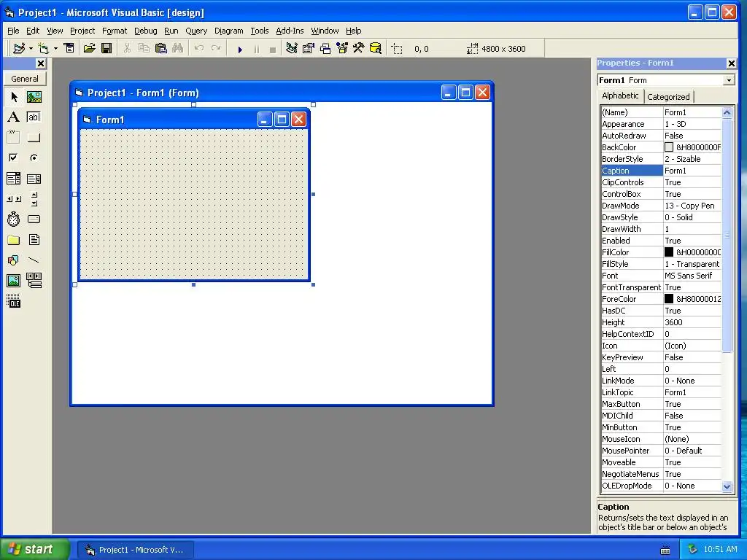Viewport: 747px width, 560px height.
Task: Select the Image control tool
Action: tap(14, 281)
